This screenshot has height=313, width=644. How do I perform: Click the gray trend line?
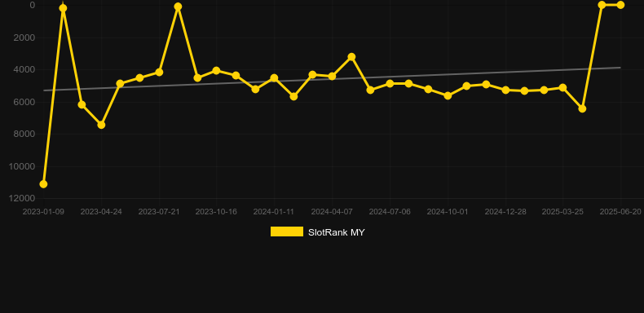(332, 78)
